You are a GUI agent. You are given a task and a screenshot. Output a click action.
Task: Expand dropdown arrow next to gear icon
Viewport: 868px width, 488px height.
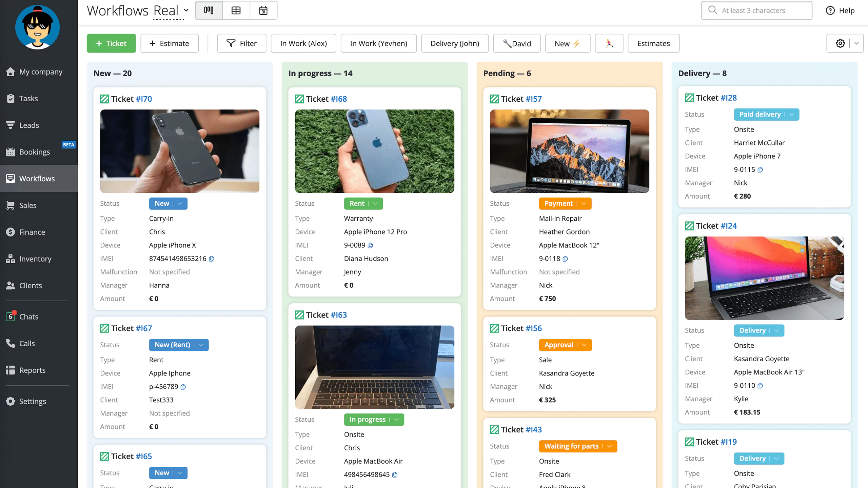(x=856, y=43)
